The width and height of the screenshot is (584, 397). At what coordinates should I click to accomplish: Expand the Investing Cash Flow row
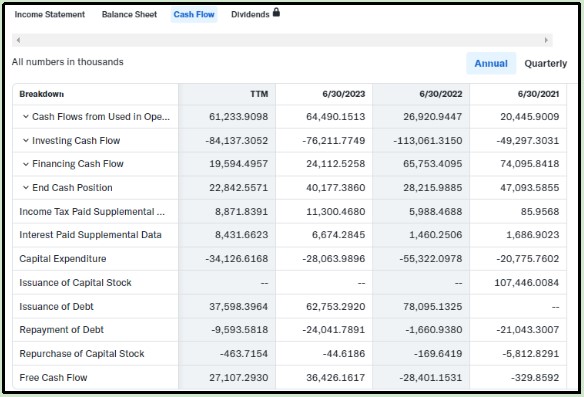[x=26, y=140]
